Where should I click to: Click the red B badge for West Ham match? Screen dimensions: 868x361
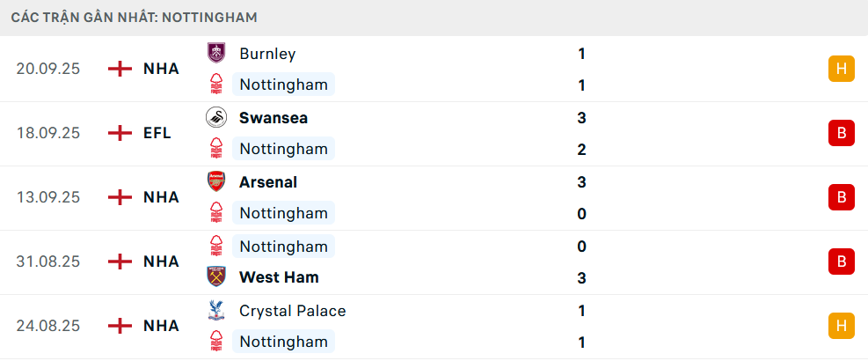[841, 262]
